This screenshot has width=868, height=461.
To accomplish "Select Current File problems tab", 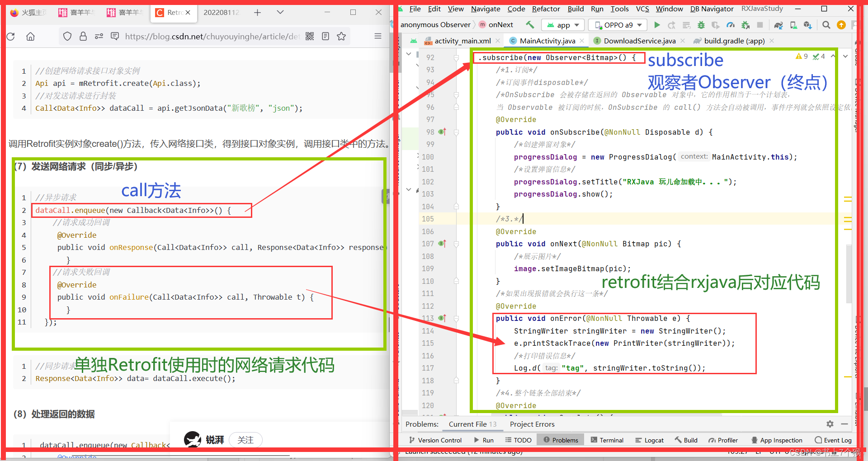I will [x=472, y=424].
